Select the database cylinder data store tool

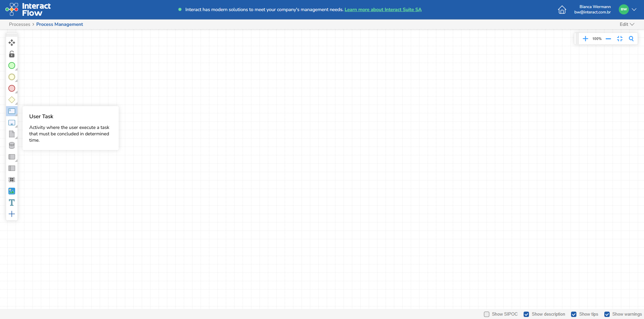(x=12, y=145)
